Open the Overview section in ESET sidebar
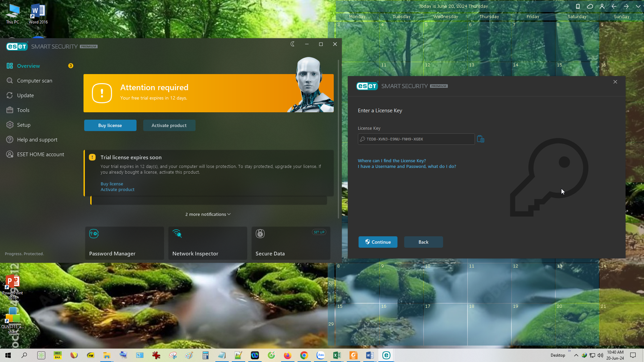The height and width of the screenshot is (362, 644). pos(29,66)
